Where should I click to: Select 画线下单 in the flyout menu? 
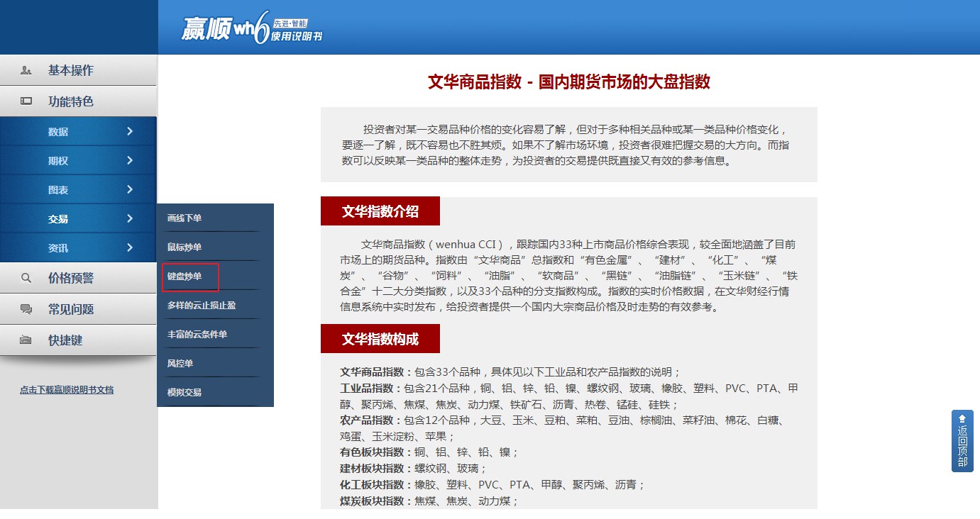[185, 218]
